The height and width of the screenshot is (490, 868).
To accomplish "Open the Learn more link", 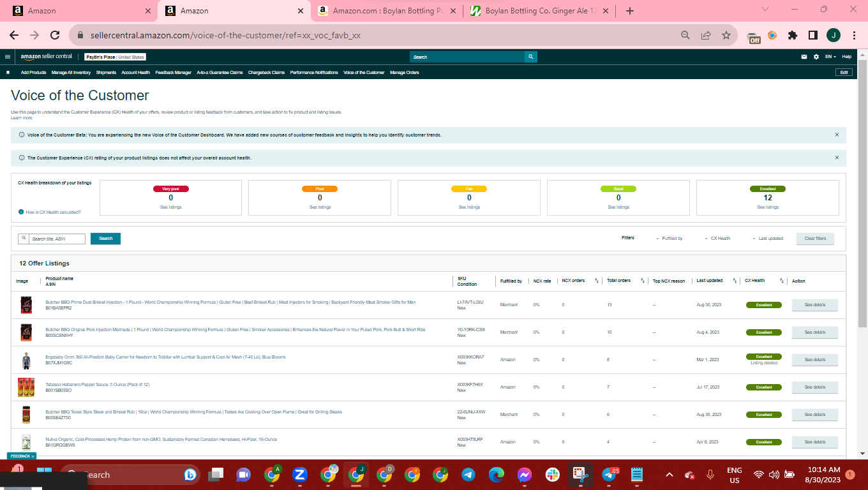I will [x=21, y=118].
